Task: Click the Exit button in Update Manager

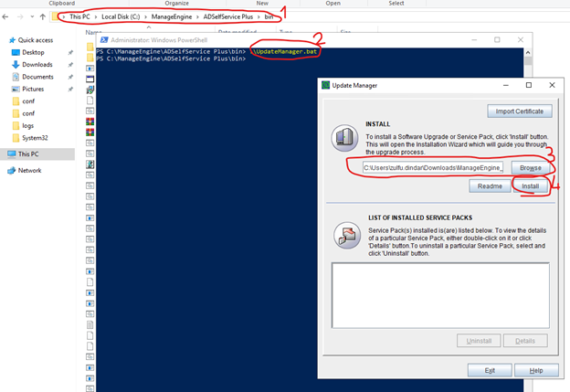Action: click(x=490, y=370)
